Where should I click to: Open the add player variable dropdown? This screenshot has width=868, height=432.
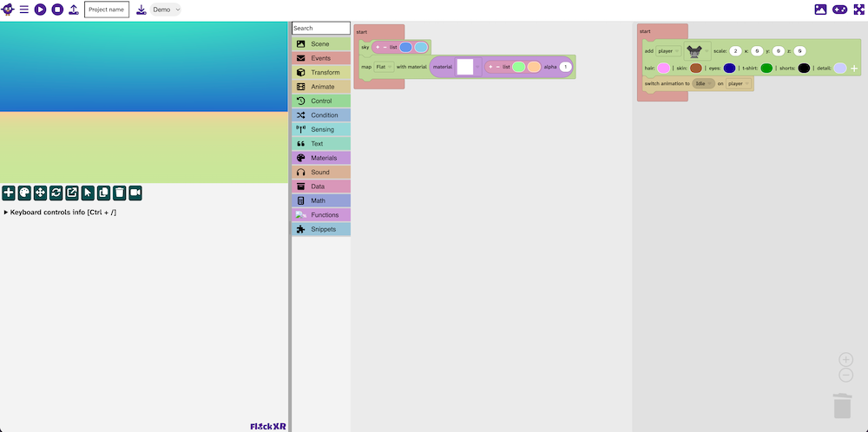point(668,51)
